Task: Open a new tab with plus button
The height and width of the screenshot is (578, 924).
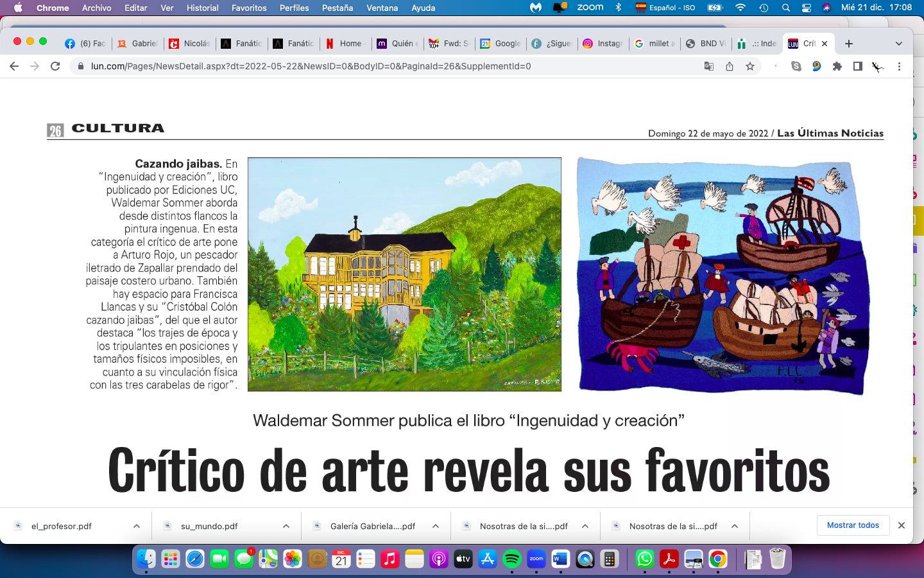Action: click(849, 44)
